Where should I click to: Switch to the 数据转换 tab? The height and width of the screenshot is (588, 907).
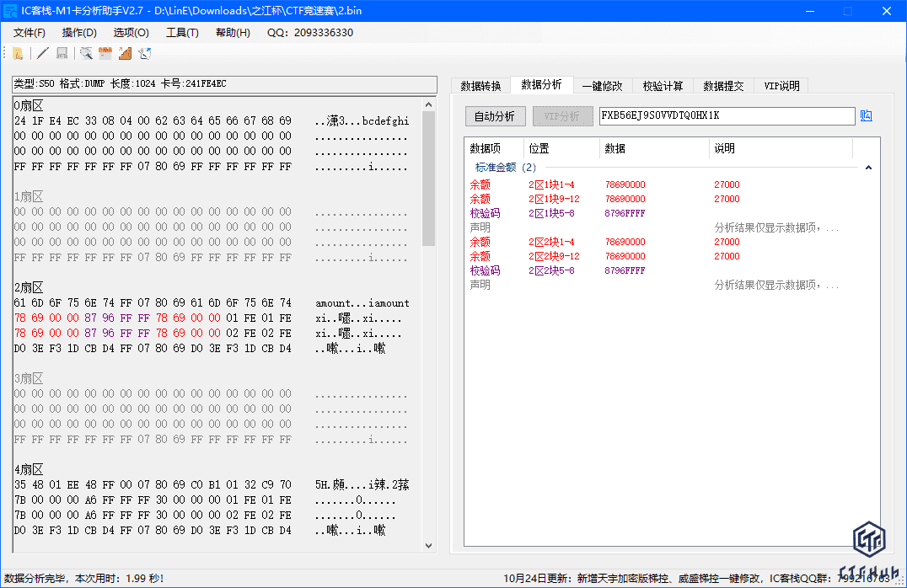pyautogui.click(x=480, y=86)
